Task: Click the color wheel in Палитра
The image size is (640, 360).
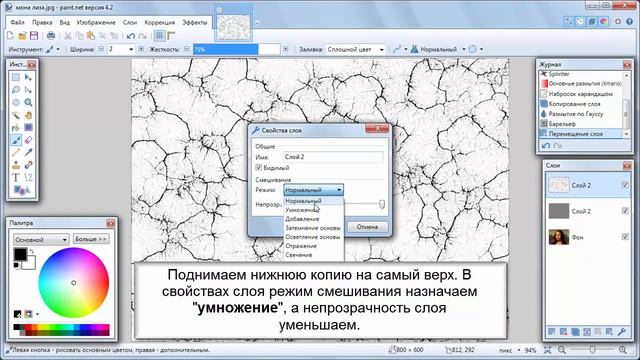Action: [73, 282]
